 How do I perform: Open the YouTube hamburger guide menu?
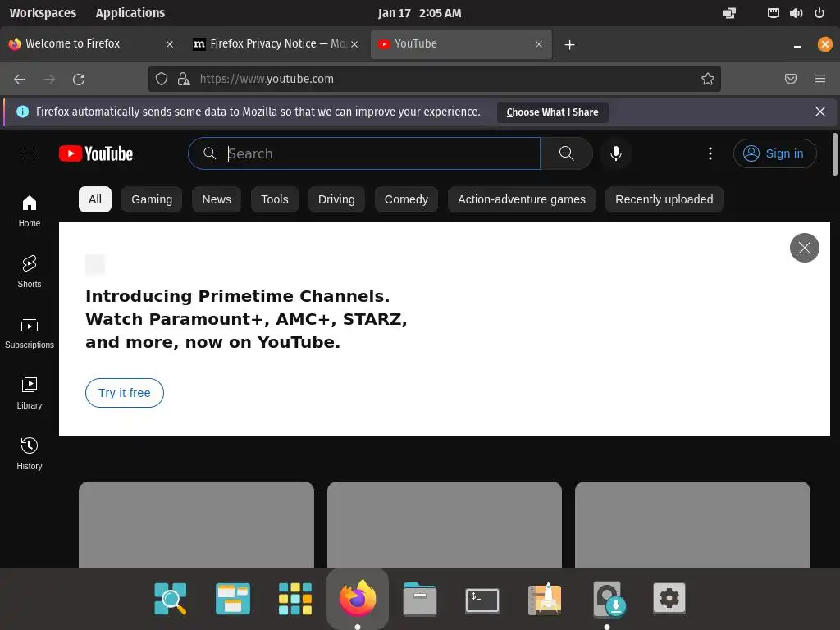coord(30,153)
